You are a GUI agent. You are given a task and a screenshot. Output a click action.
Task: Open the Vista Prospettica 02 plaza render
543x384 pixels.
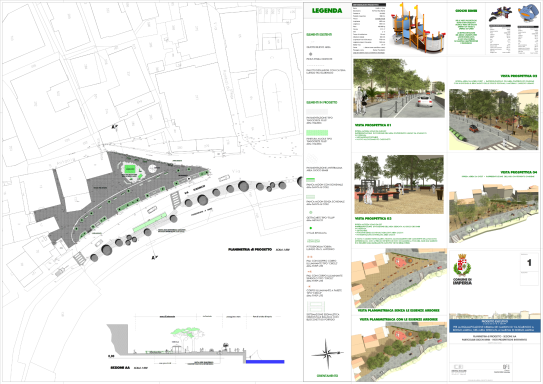pos(399,184)
